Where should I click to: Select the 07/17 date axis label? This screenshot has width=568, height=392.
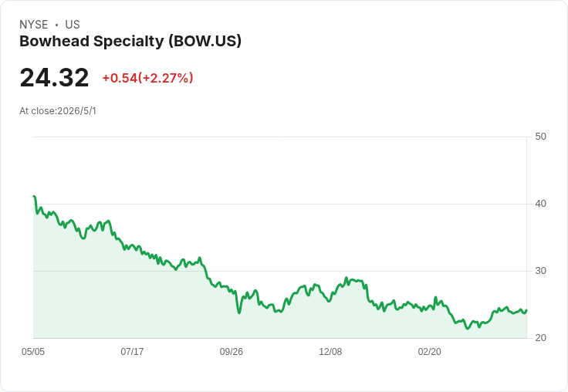click(132, 351)
